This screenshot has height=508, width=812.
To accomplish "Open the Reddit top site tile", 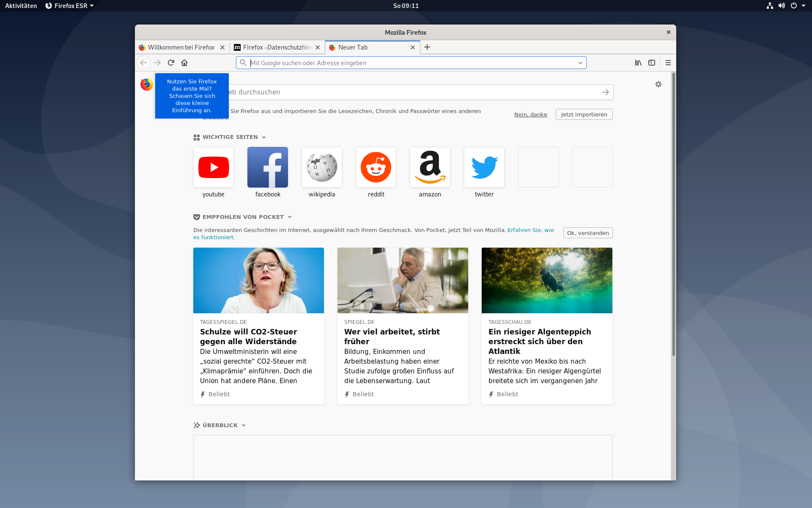I will tap(376, 167).
